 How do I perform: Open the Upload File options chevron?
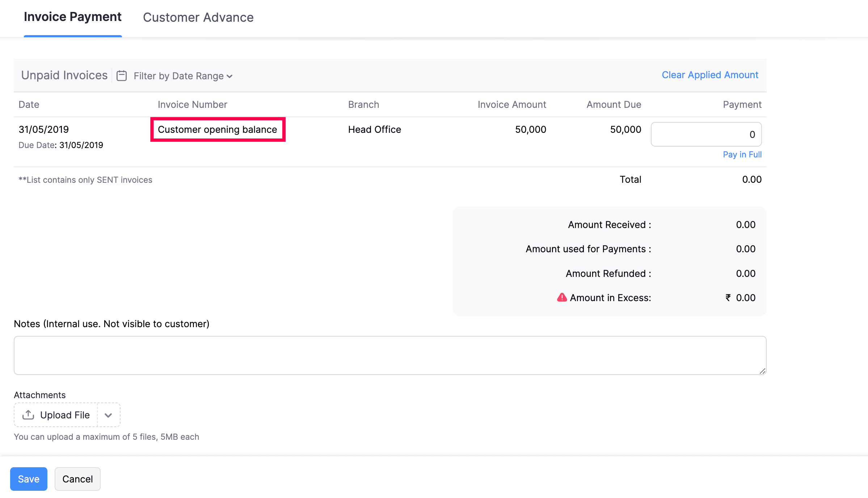click(x=108, y=415)
